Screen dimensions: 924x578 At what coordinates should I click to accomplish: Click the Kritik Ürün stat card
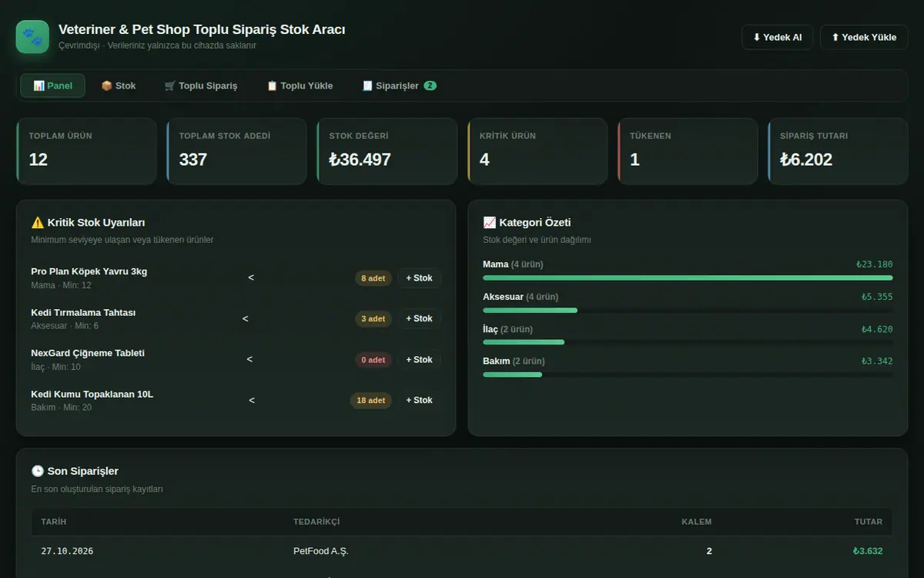[x=537, y=151]
